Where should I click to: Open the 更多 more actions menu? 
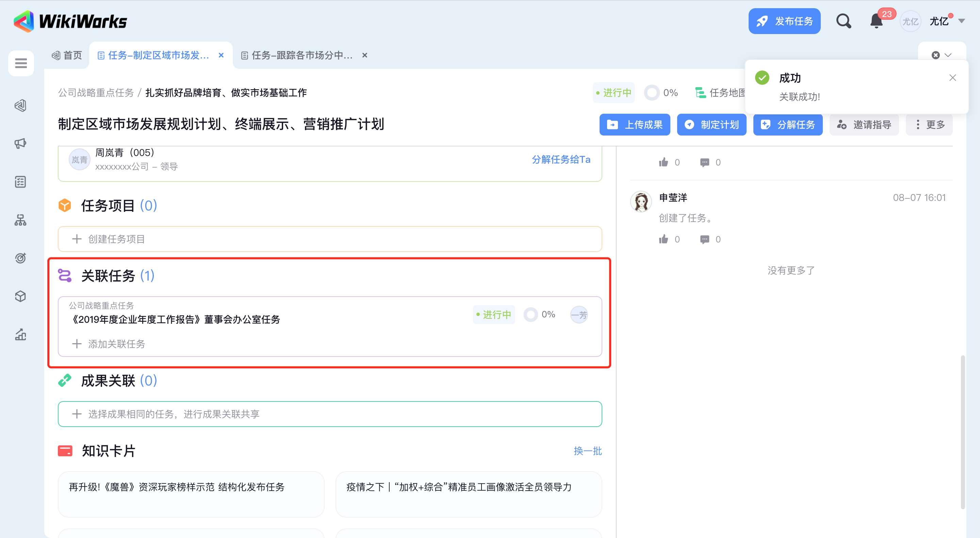929,125
